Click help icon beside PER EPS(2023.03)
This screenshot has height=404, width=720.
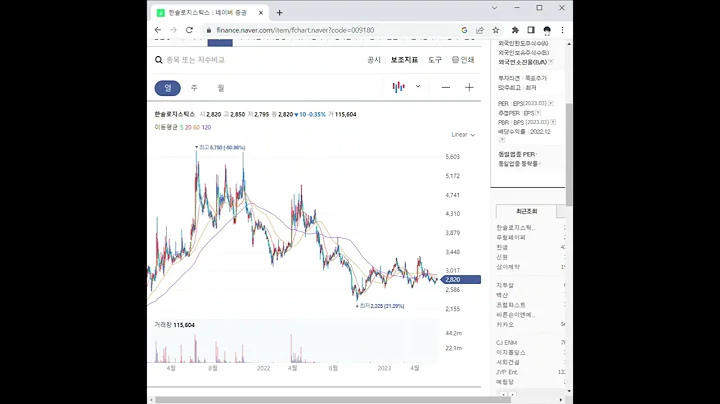point(551,103)
